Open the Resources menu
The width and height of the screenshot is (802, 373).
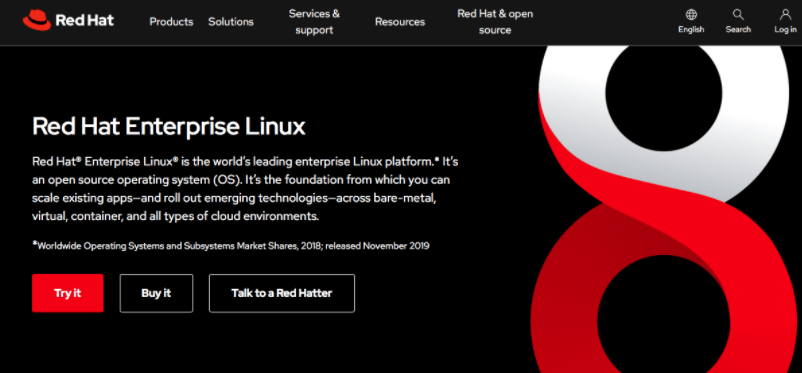(400, 22)
